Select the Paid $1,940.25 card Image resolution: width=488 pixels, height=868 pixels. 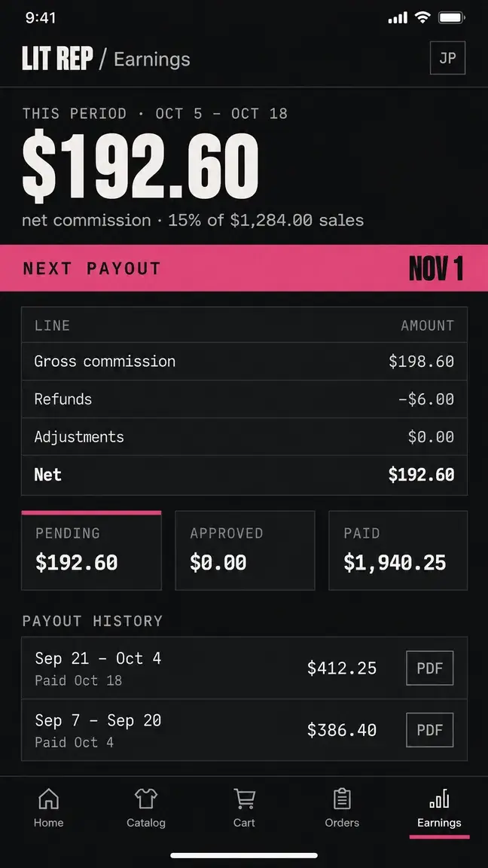click(398, 550)
